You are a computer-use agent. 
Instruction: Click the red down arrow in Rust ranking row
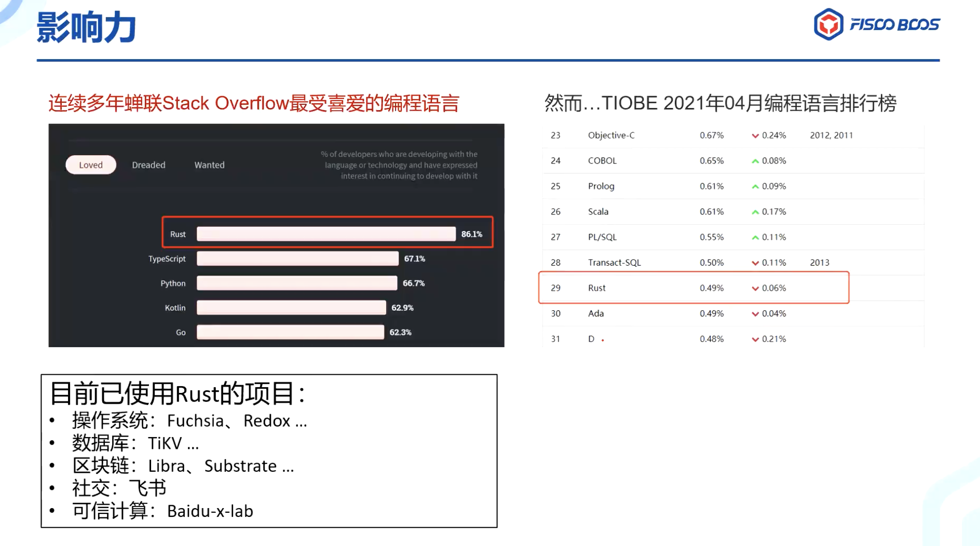(755, 289)
